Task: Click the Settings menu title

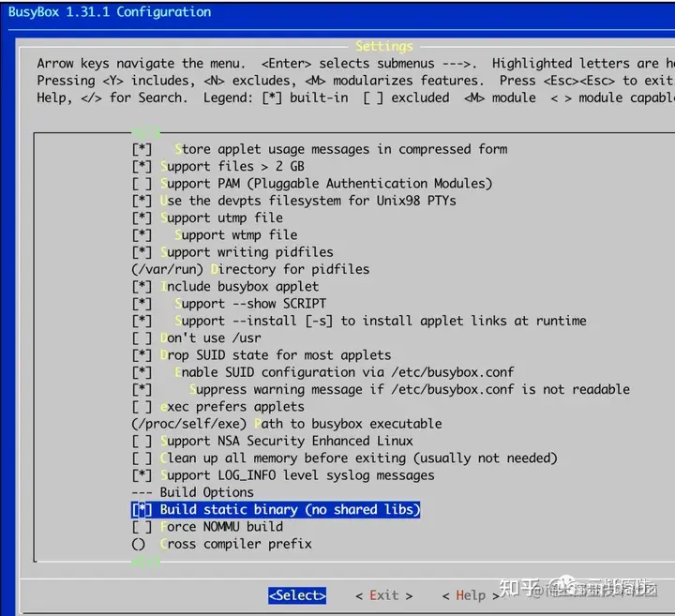Action: click(x=384, y=46)
